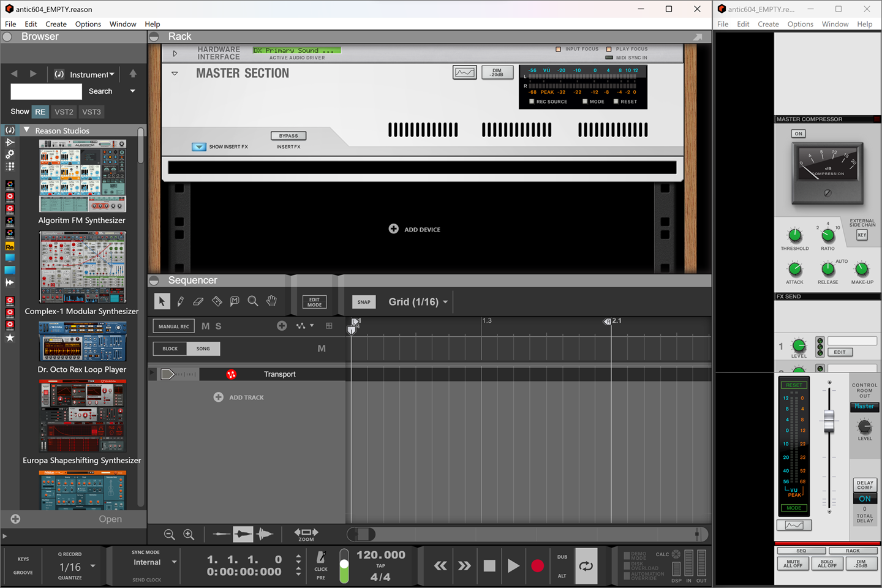Click the plus icon at browser bottom
882x588 pixels.
point(15,519)
